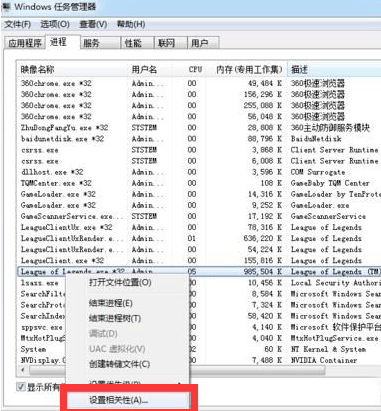Switch to the 用户 tab
Screen dimensions: 381x411
pyautogui.click(x=203, y=43)
